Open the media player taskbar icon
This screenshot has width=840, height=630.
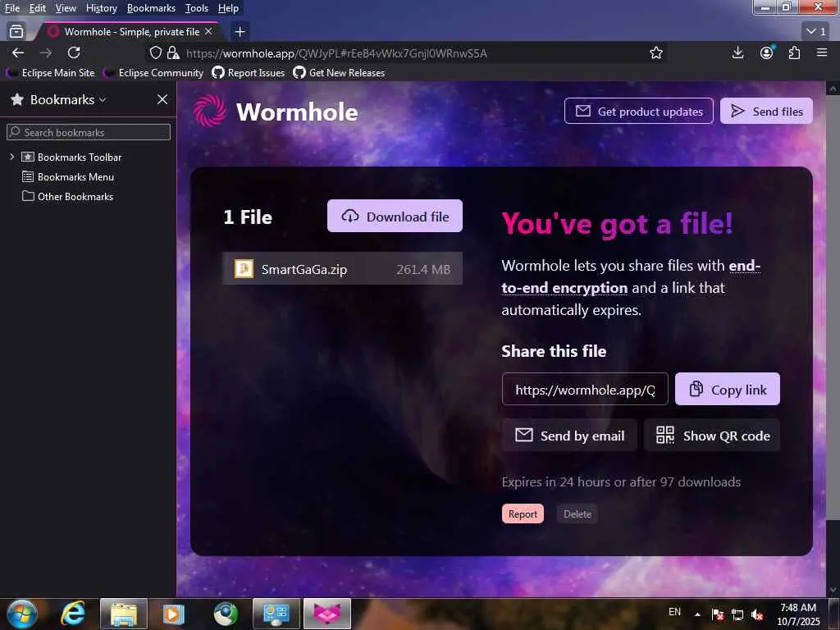[x=174, y=614]
